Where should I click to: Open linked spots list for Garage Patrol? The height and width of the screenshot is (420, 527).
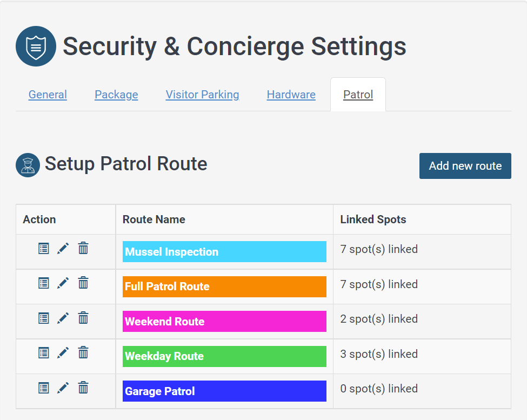44,388
